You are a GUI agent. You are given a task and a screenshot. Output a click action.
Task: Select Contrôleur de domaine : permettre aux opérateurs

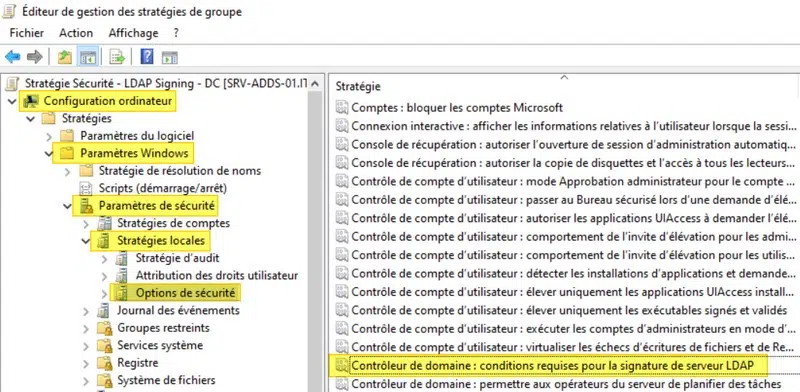[566, 383]
